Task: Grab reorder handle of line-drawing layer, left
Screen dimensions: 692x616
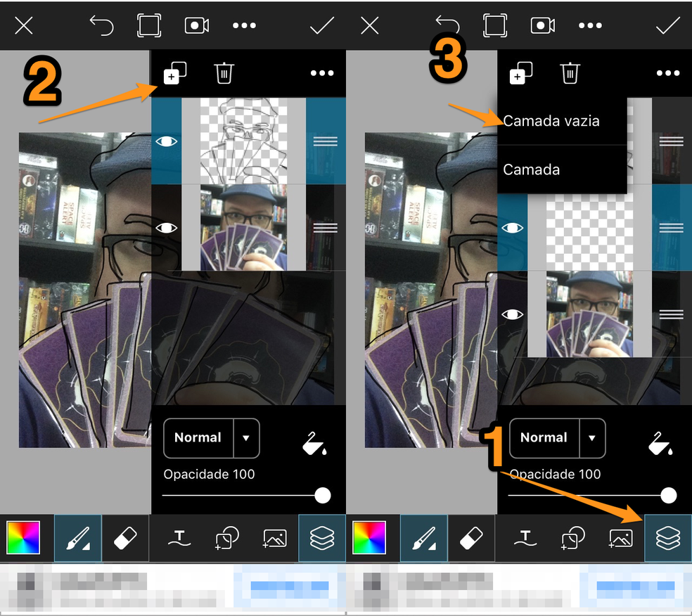Action: (326, 141)
